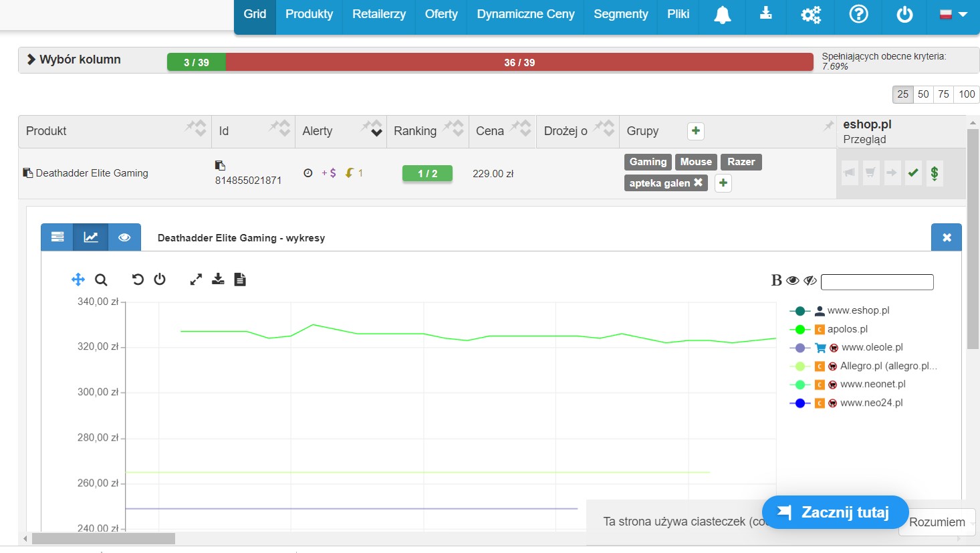Open notifications bell in top navigation
Screen dimensions: 980x553
coord(722,15)
